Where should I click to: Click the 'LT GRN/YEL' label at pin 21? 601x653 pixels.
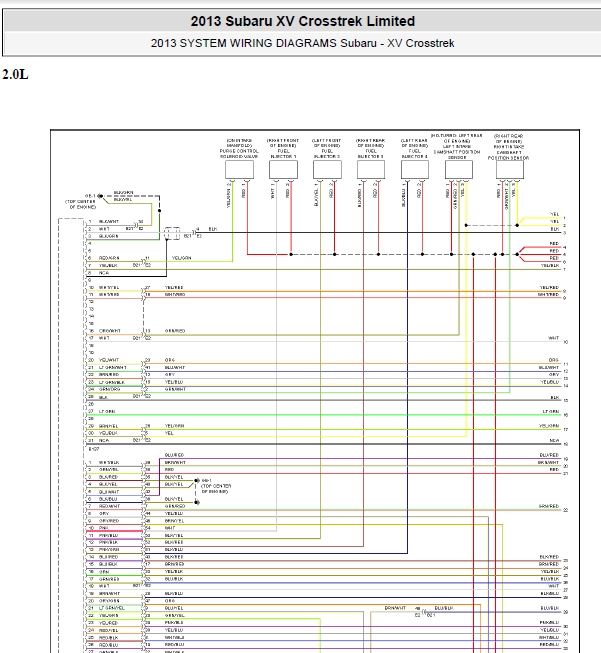(x=112, y=608)
